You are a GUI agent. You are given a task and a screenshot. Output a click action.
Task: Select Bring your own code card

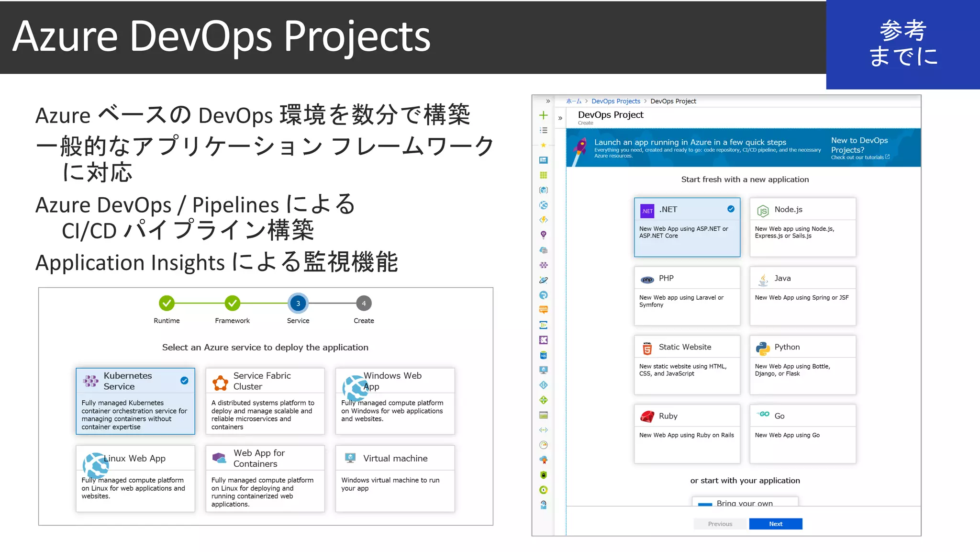point(745,502)
